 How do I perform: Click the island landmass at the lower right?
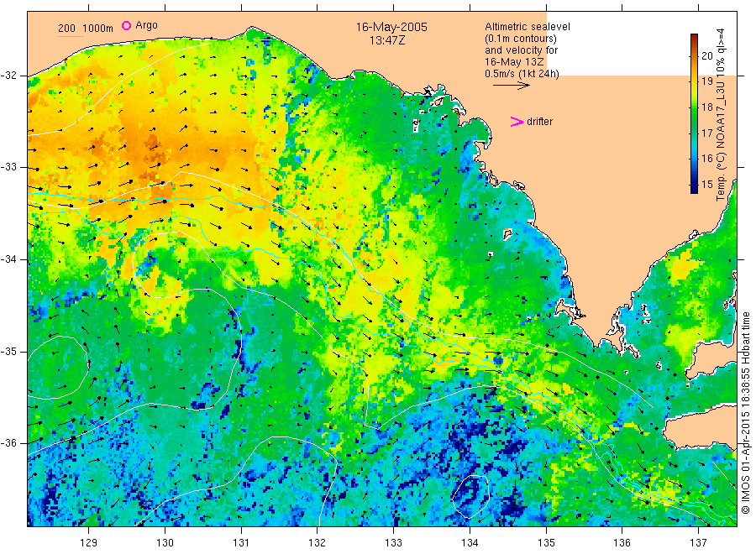(x=701, y=426)
